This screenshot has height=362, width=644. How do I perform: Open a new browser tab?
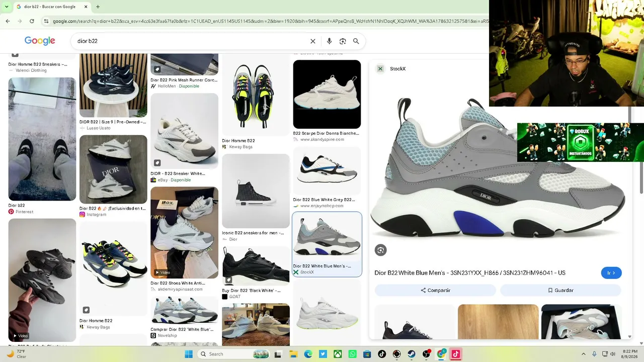pyautogui.click(x=98, y=7)
